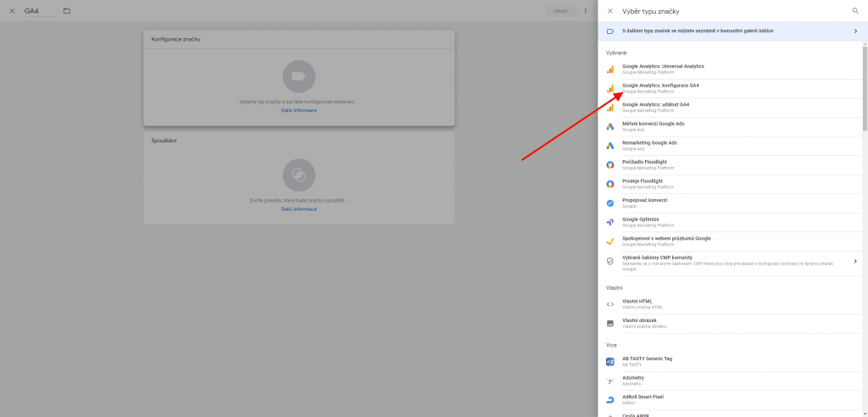Choose Vlastní obrázek tag type
The width and height of the screenshot is (868, 417).
point(733,324)
